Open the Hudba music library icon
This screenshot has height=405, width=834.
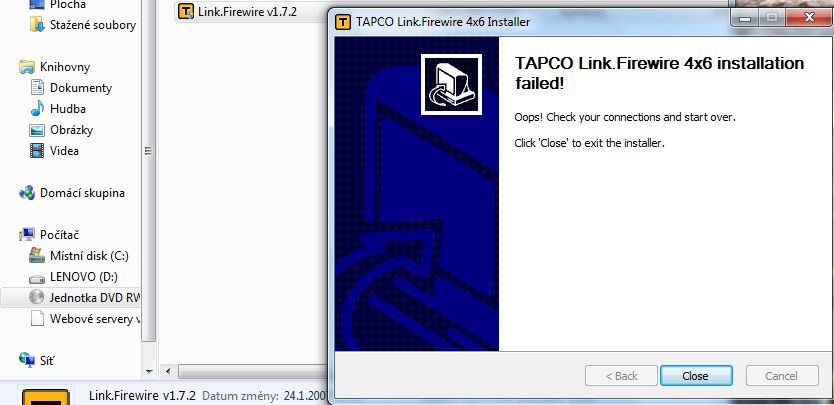tap(37, 109)
